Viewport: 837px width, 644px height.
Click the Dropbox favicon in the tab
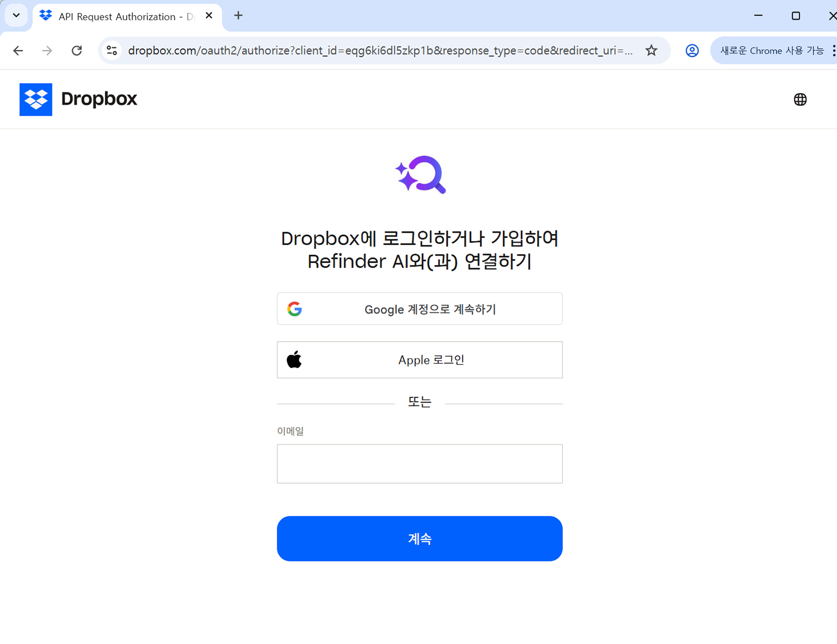click(x=46, y=16)
